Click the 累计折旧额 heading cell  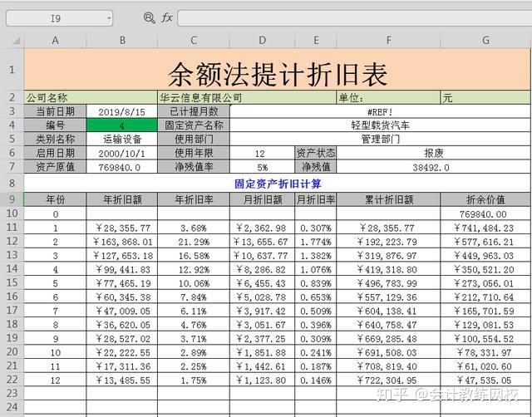click(388, 199)
